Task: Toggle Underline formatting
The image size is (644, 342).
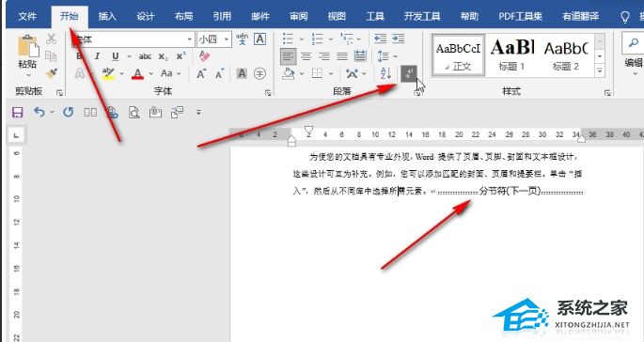Action: [116, 56]
